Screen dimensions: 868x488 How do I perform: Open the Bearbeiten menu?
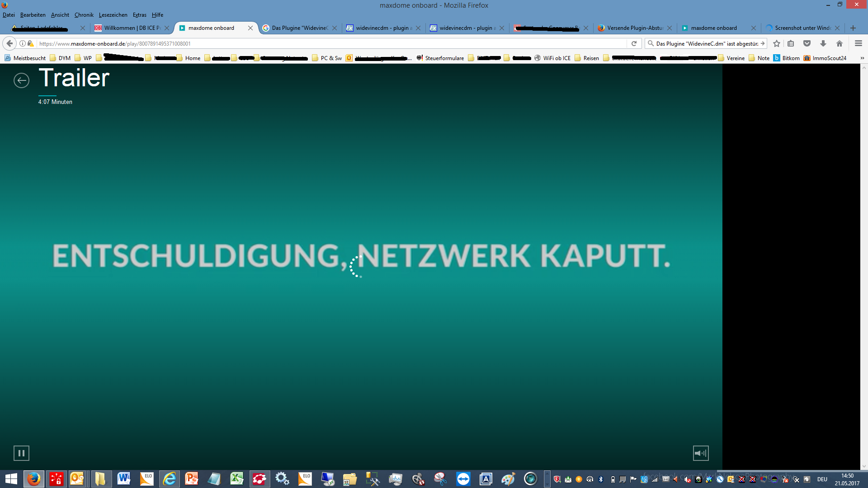pyautogui.click(x=33, y=15)
